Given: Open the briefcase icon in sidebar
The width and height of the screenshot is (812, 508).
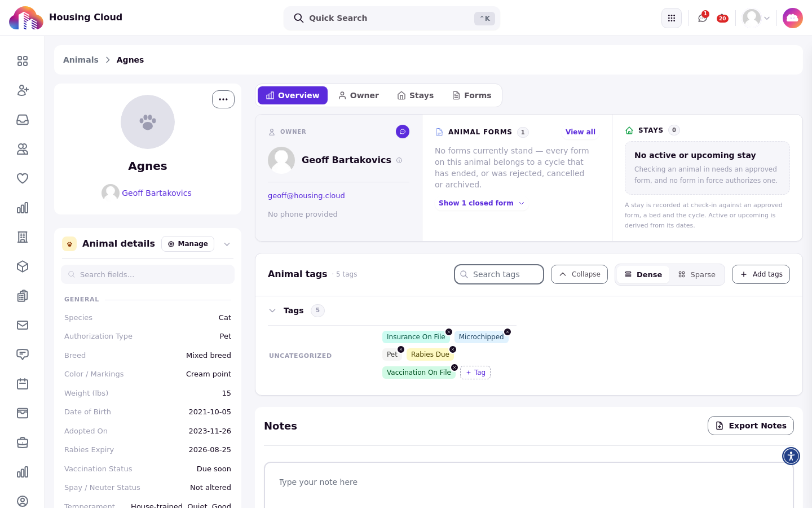Looking at the screenshot, I should [23, 443].
